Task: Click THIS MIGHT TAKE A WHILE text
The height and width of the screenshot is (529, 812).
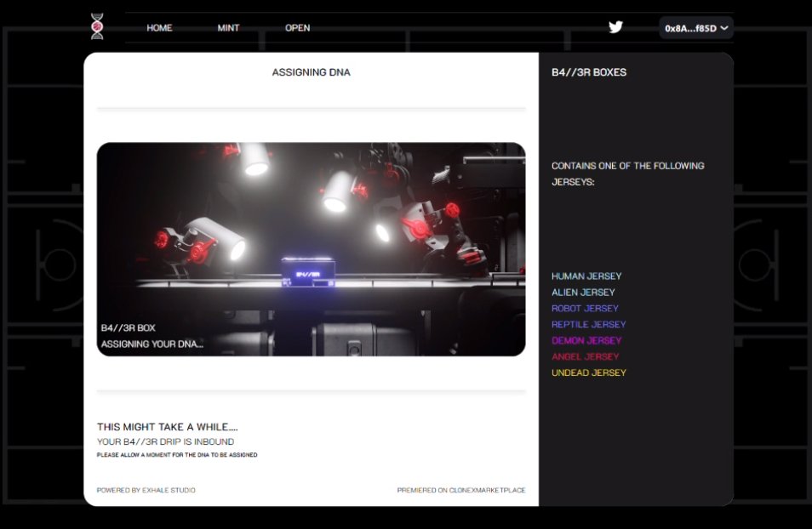Action: tap(168, 427)
